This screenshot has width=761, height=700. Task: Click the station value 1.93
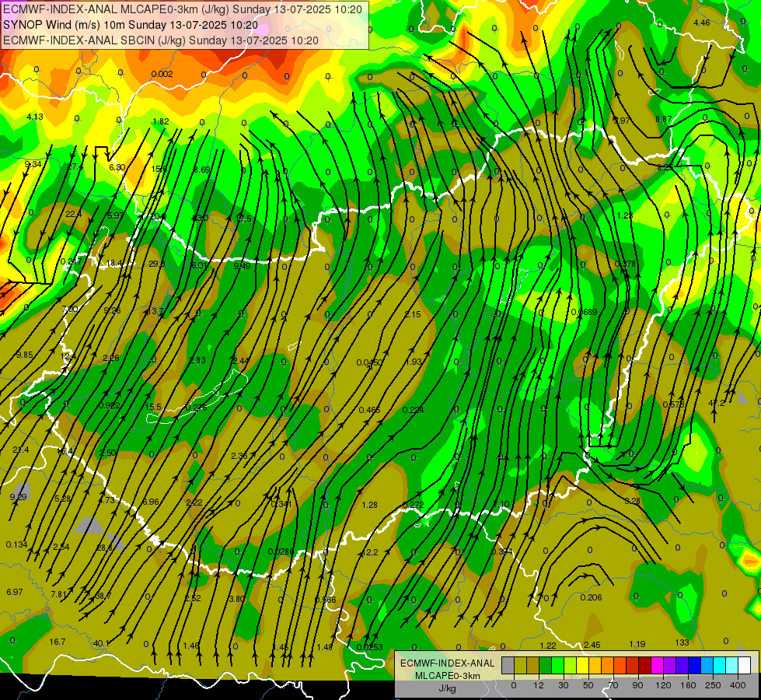413,362
